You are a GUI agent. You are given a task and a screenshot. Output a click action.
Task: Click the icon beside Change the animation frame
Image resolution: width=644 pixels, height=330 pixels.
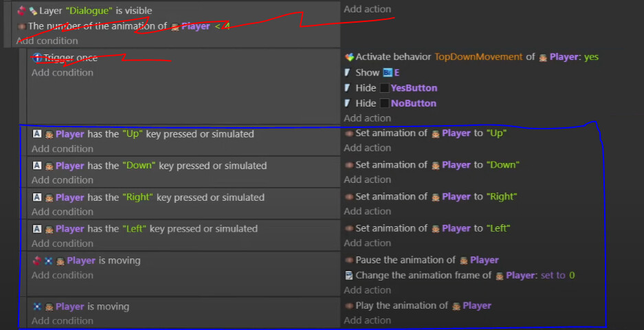[x=349, y=276]
